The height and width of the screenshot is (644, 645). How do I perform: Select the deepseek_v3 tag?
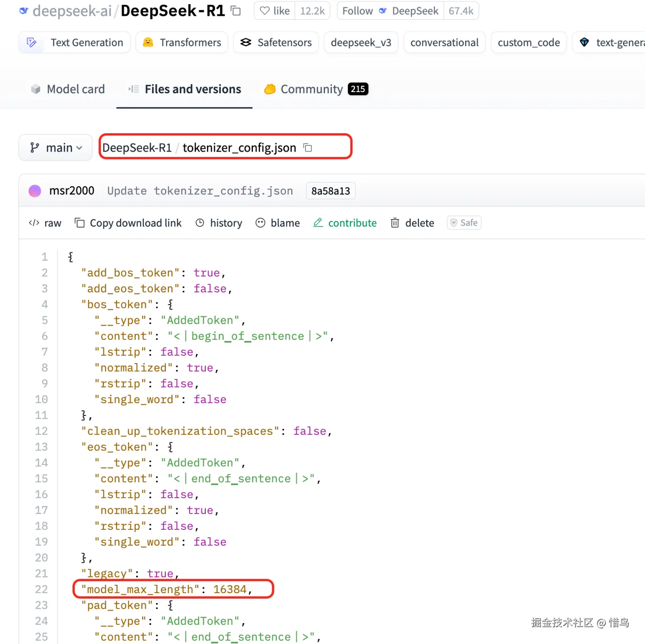[361, 42]
